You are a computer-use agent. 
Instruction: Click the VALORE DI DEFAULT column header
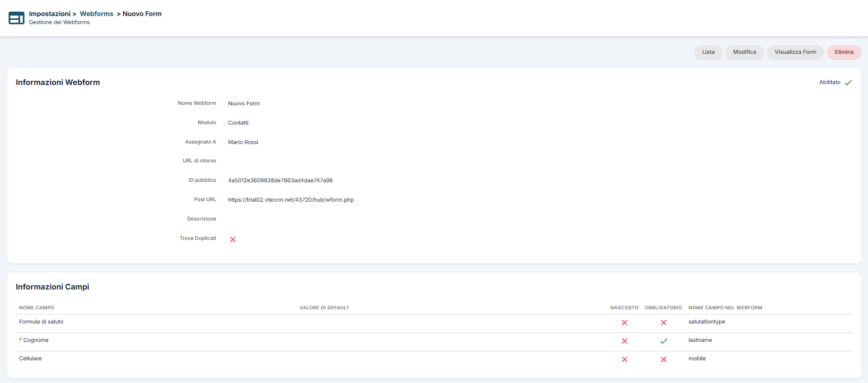(324, 308)
